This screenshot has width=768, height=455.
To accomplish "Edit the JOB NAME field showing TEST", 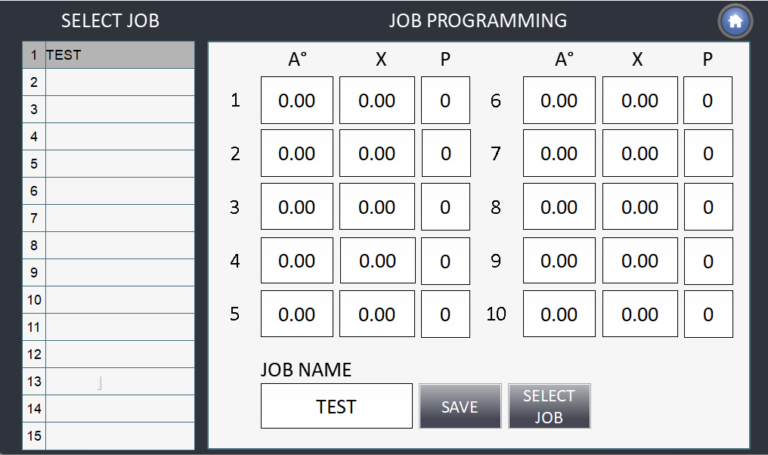I will (x=336, y=406).
